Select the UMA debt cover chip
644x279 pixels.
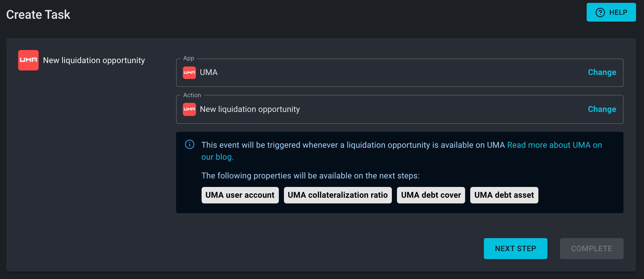pos(431,195)
